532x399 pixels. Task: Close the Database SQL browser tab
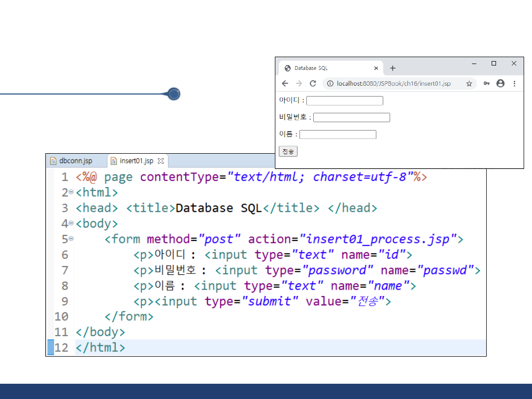(x=376, y=68)
